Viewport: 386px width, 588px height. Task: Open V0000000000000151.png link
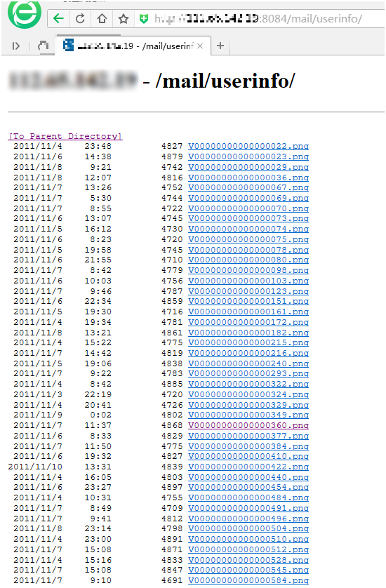pyautogui.click(x=248, y=301)
